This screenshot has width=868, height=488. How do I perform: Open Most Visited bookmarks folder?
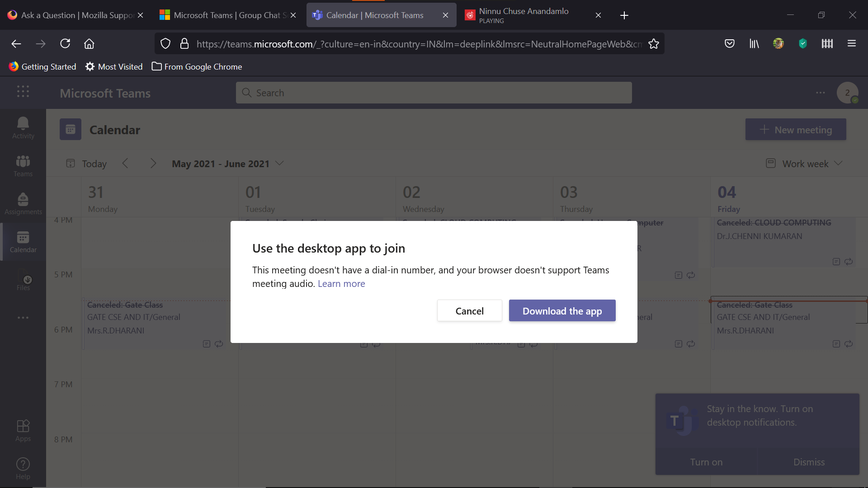(x=114, y=66)
